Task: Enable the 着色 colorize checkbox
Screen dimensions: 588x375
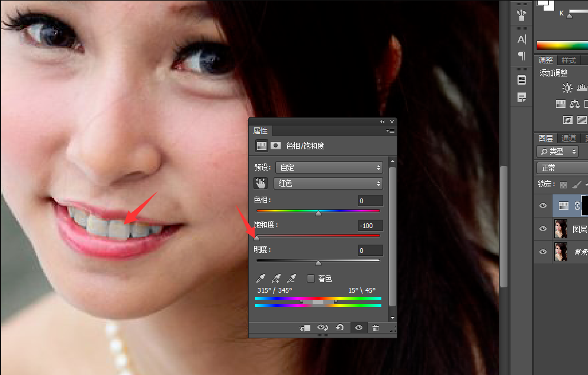Action: click(x=310, y=278)
